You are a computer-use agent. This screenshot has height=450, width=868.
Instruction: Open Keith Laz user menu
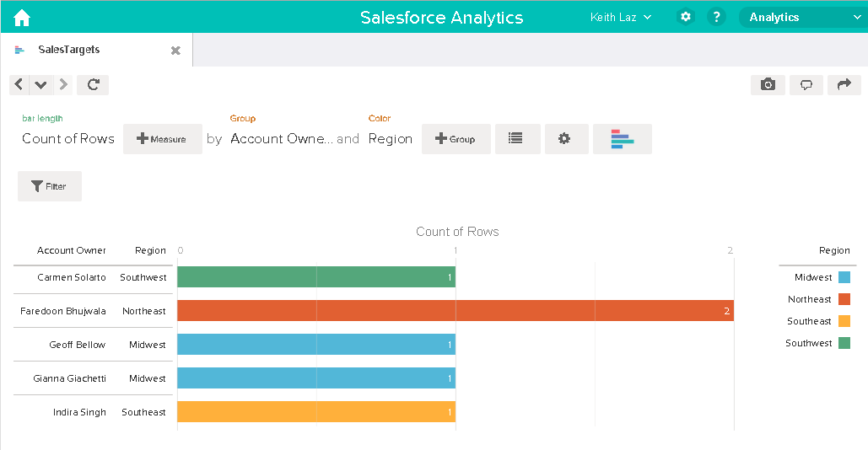[621, 17]
